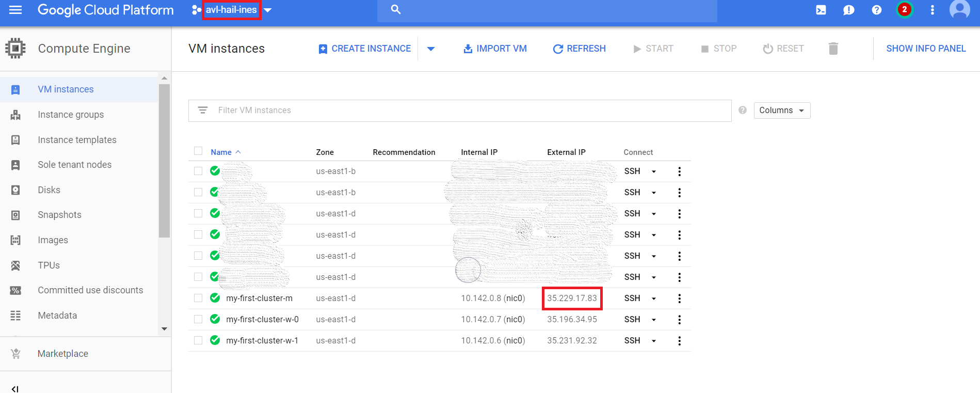Image resolution: width=980 pixels, height=393 pixels.
Task: Toggle the select-all instances checkbox
Action: coord(198,151)
